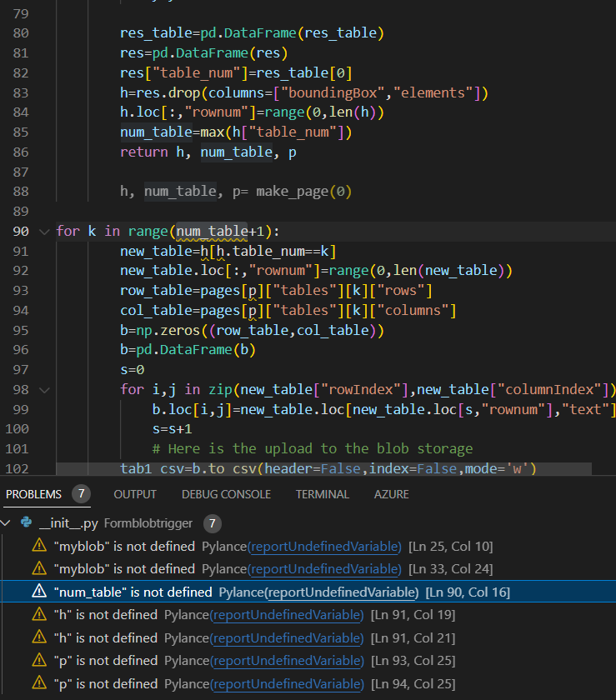Open reportUndefinedVariable link on myblob Ln 33 row
The height and width of the screenshot is (700, 616).
click(x=324, y=569)
